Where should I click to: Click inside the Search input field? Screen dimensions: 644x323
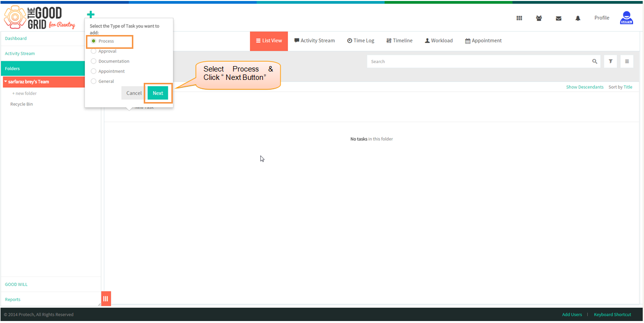(x=479, y=62)
